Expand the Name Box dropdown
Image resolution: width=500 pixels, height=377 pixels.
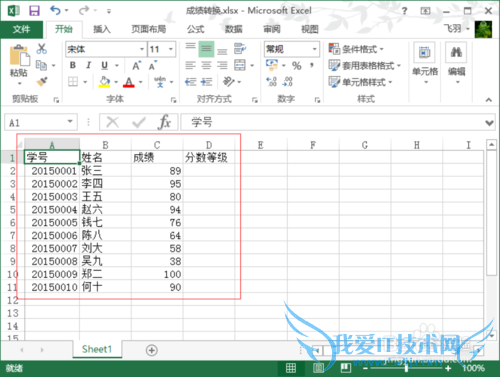point(70,122)
